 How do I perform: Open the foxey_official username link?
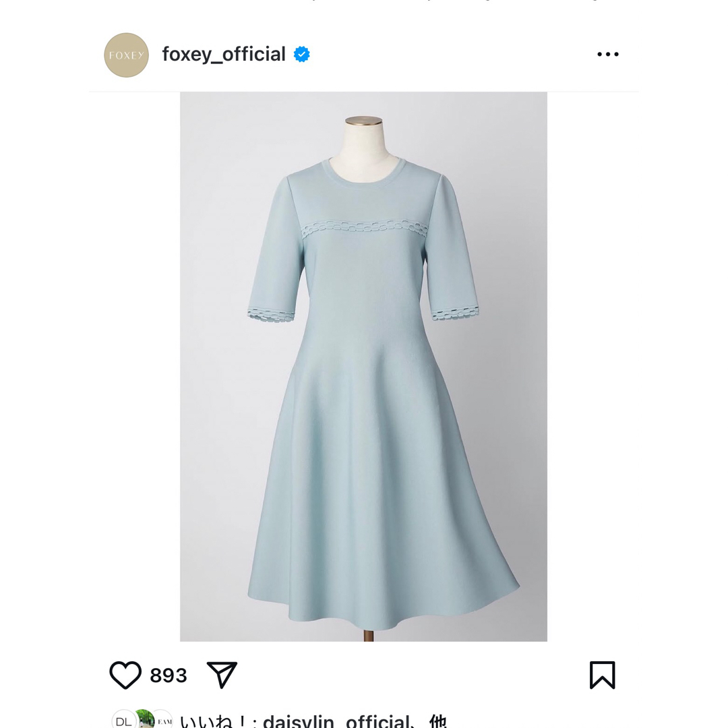(x=224, y=55)
